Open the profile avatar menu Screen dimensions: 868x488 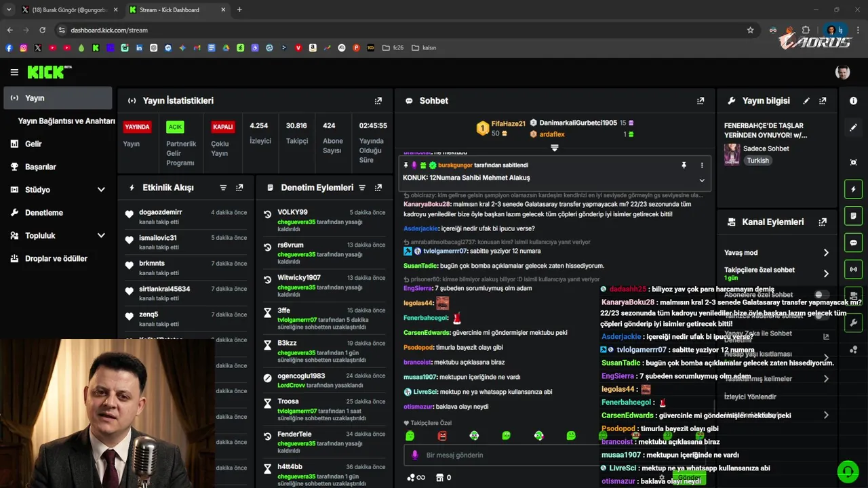coord(843,72)
